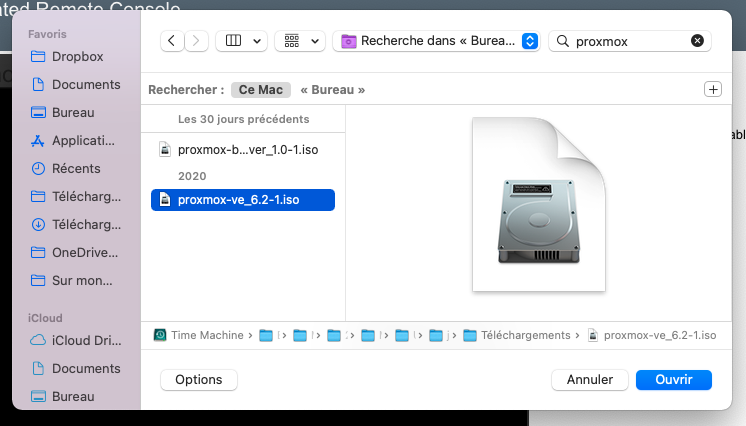
Task: Click the iCloud Drive cloud icon
Action: pyautogui.click(x=38, y=341)
